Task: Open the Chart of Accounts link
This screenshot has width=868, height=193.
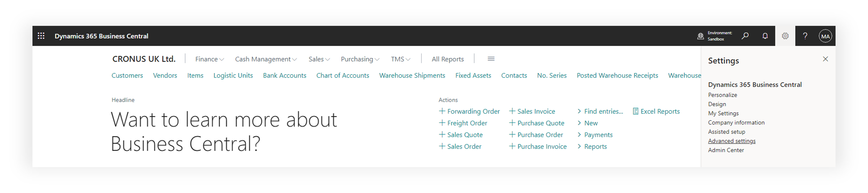Action: click(342, 75)
